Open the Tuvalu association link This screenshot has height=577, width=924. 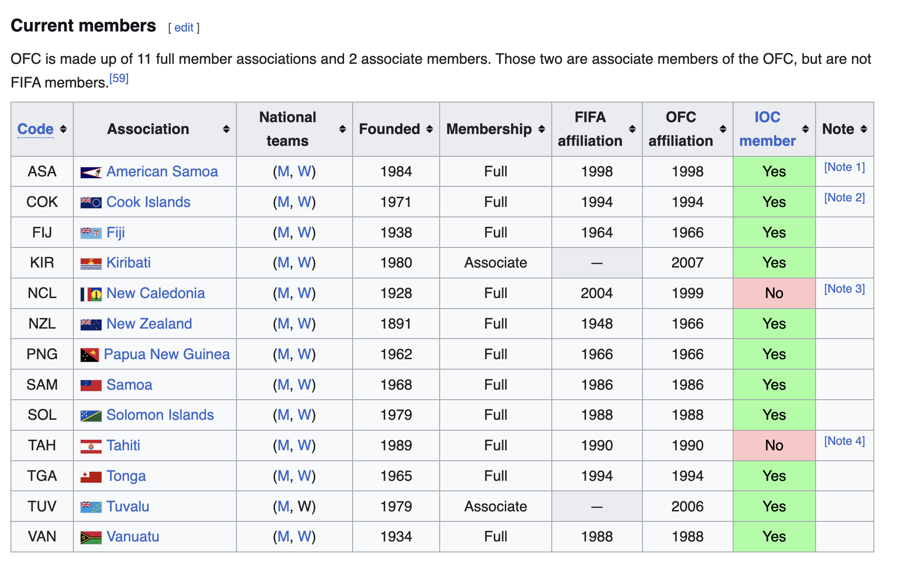(128, 507)
